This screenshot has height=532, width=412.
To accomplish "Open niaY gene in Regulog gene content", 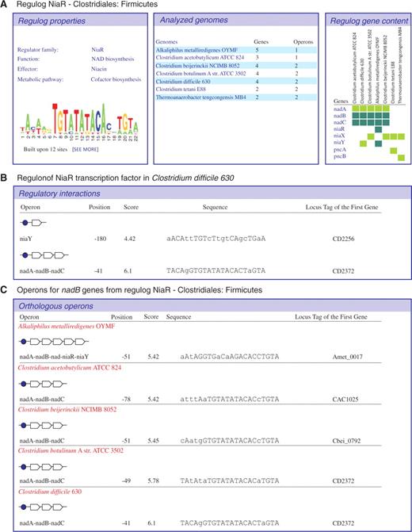I will pyautogui.click(x=339, y=143).
